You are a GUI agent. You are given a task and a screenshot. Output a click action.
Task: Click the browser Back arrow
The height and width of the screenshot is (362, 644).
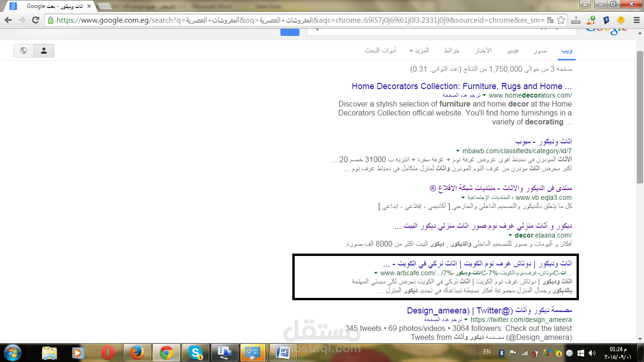point(8,20)
